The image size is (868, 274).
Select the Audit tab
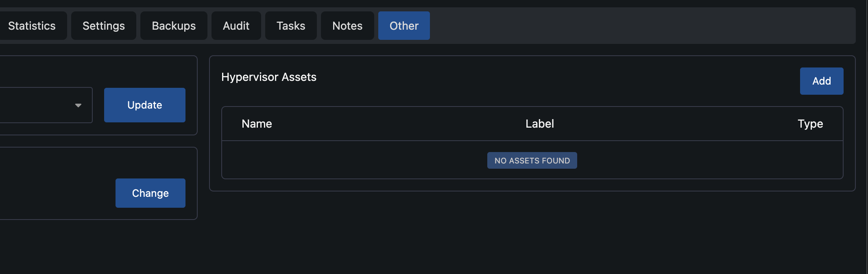point(236,26)
